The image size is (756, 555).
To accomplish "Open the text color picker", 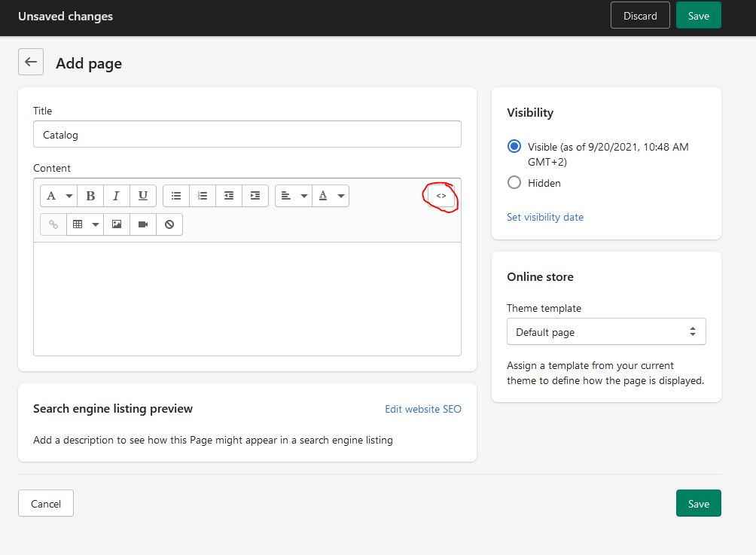I will (x=331, y=195).
